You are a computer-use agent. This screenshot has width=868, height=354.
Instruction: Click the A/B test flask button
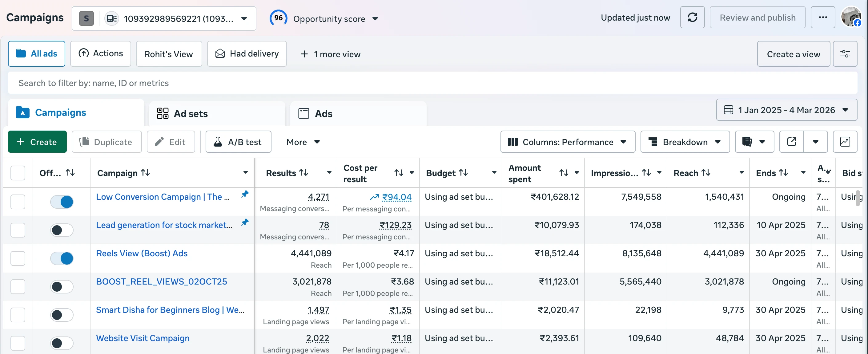238,142
